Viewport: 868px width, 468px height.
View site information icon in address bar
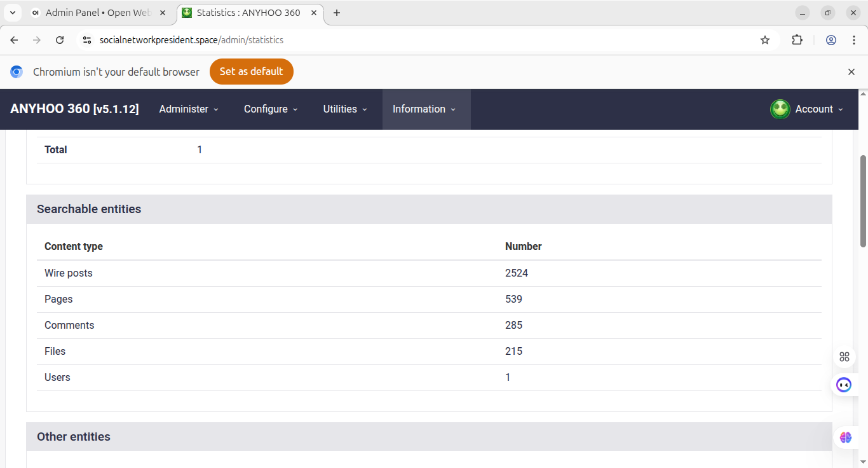point(88,40)
